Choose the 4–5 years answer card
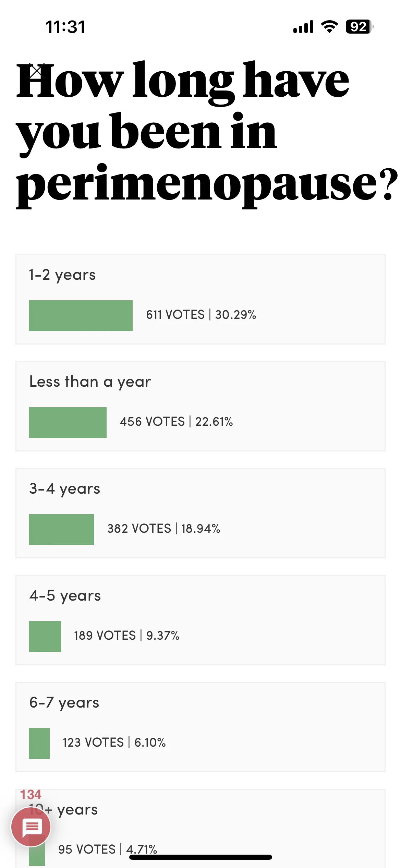Screen dimensions: 401x868 (x=200, y=620)
